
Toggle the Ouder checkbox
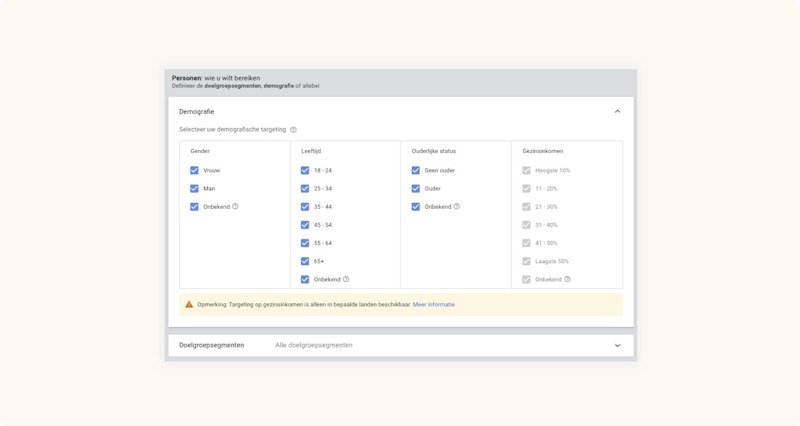pos(415,189)
